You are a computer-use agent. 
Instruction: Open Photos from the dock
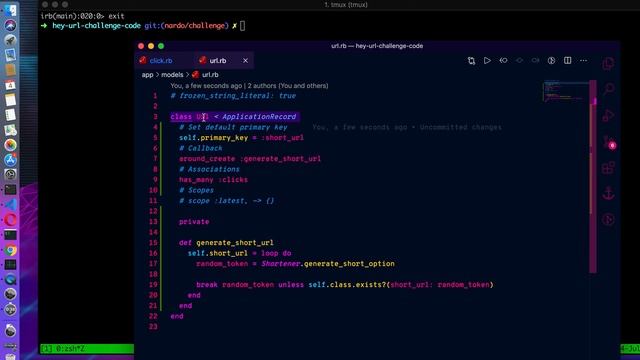[10, 145]
